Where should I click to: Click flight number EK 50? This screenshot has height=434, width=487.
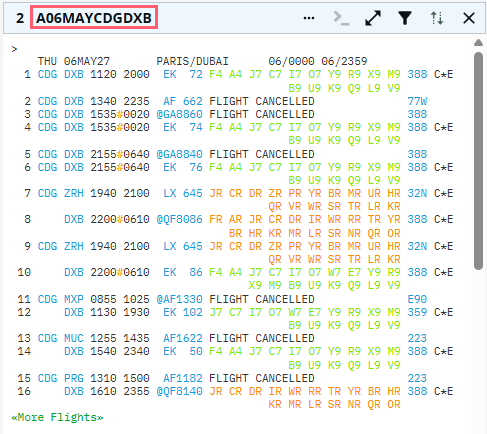click(183, 351)
